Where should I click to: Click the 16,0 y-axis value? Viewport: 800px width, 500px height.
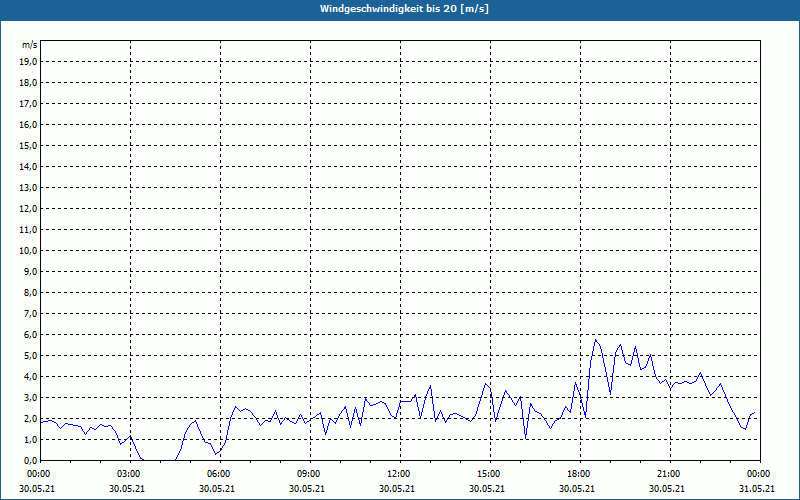[x=28, y=124]
